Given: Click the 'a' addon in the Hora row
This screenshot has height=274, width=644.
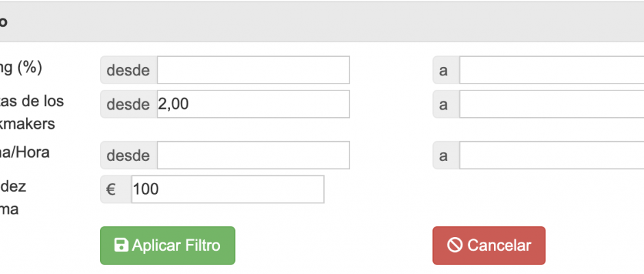Looking at the screenshot, I should pos(444,155).
